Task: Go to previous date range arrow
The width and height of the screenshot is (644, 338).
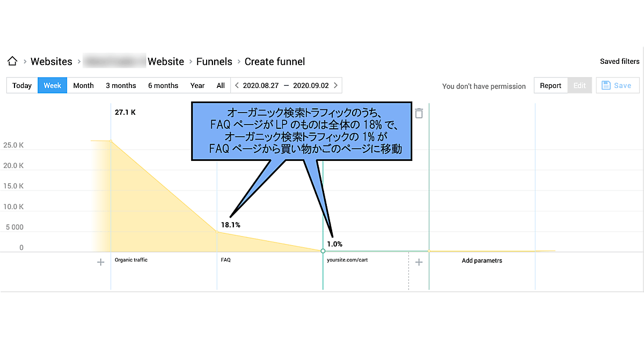Action: (237, 85)
